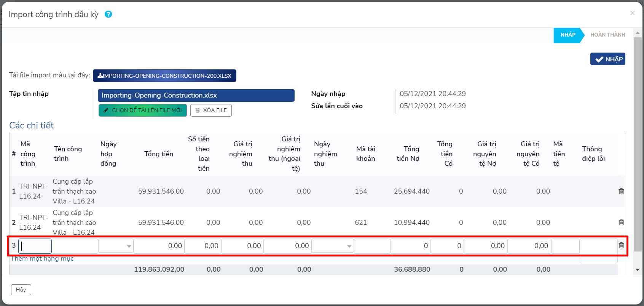Click summary total 119.863.092,00
This screenshot has height=306, width=644.
(x=159, y=269)
